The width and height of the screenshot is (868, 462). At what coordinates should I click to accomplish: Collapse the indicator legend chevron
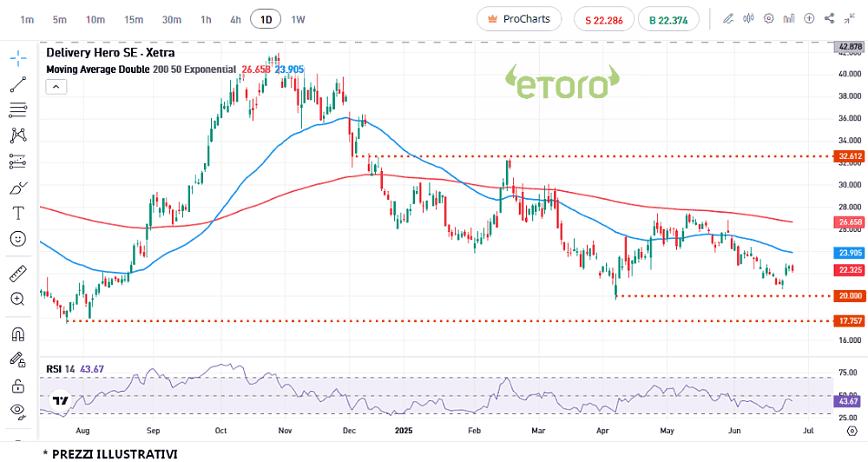[x=55, y=86]
